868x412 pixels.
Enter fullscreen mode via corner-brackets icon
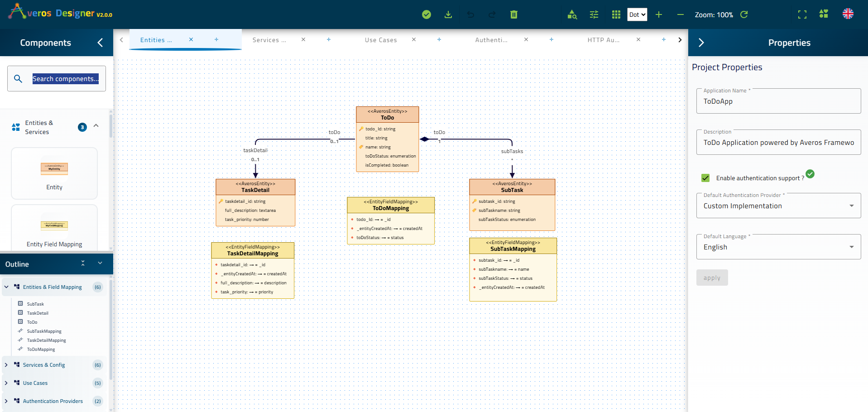coord(802,14)
